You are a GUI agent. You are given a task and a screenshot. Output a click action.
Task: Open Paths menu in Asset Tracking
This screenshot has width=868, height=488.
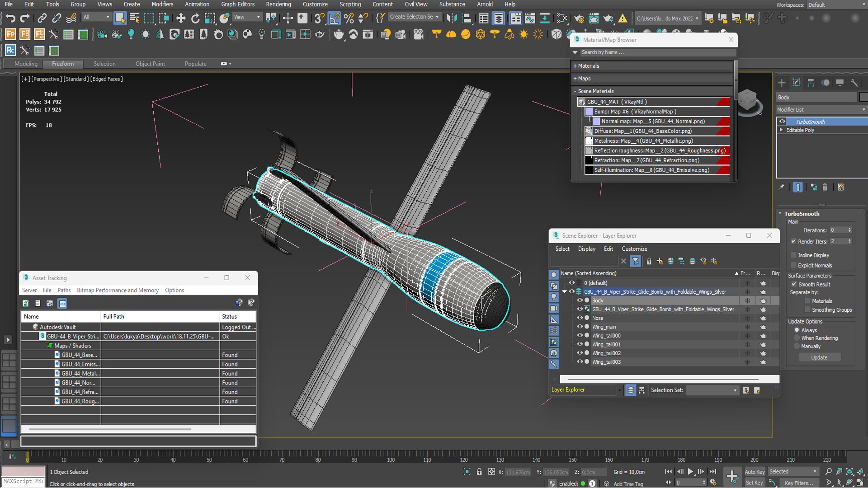click(64, 290)
